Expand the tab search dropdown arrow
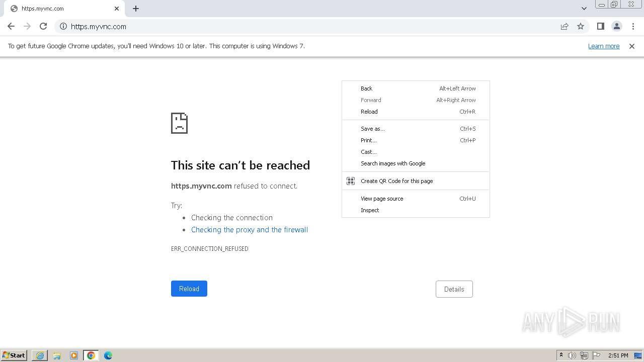The image size is (644, 362). [584, 9]
